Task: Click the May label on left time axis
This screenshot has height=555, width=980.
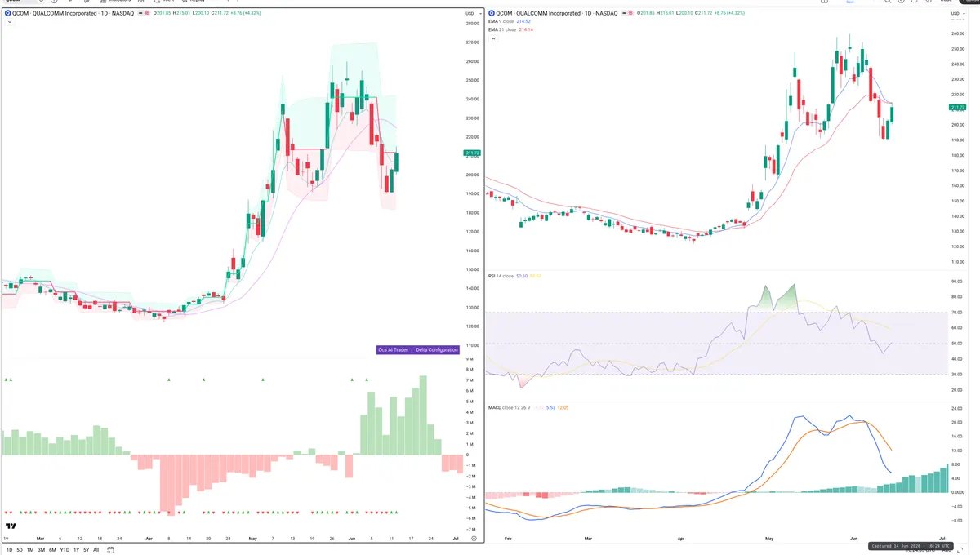Action: click(x=252, y=539)
